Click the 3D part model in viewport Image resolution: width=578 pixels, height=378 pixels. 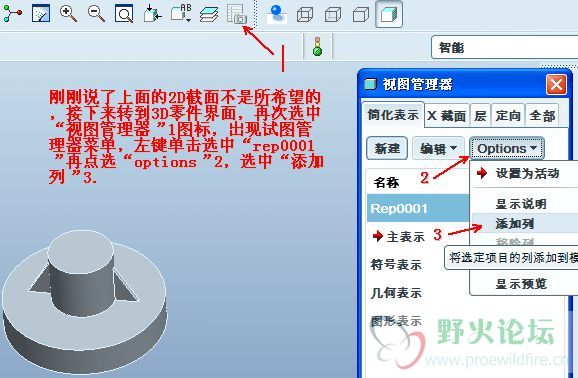pos(84,301)
